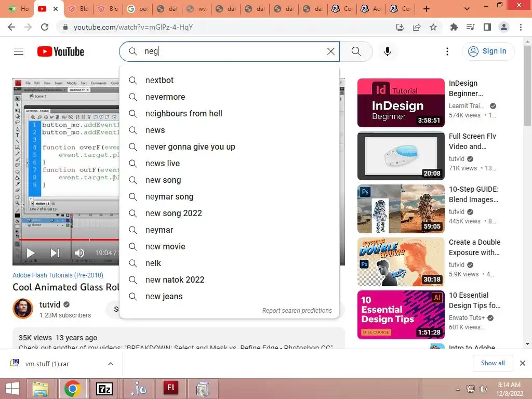Sign in to YouTube
Screen dimensions: 532x399
pos(487,51)
